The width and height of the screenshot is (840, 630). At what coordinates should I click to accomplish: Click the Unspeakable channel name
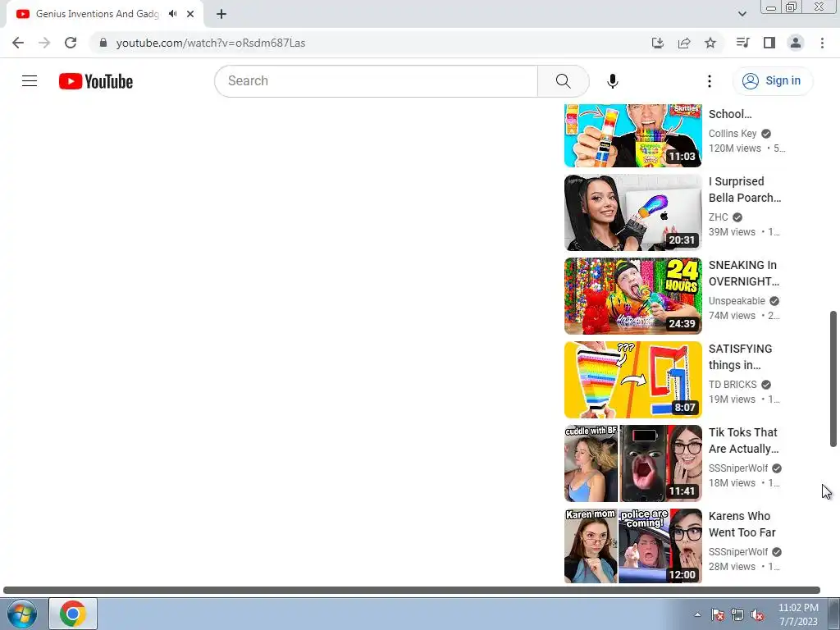click(x=737, y=300)
